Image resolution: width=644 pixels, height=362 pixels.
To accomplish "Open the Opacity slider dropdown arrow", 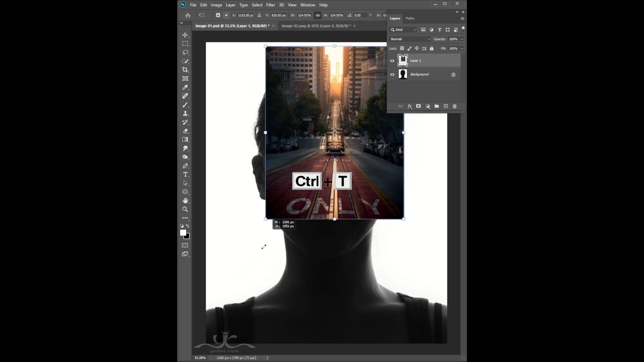I will click(462, 39).
